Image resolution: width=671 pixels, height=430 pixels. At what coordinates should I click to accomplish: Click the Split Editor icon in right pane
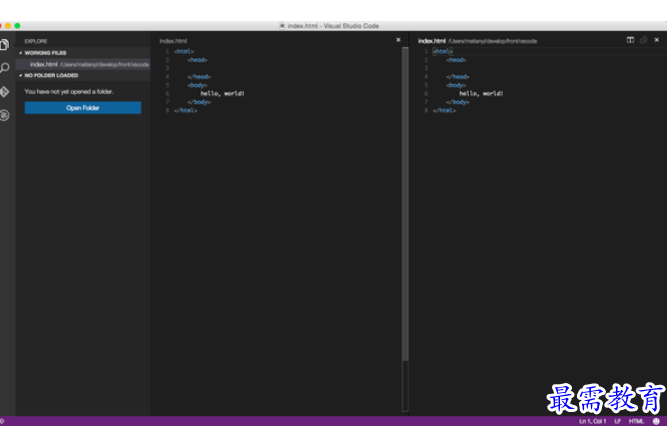[630, 40]
